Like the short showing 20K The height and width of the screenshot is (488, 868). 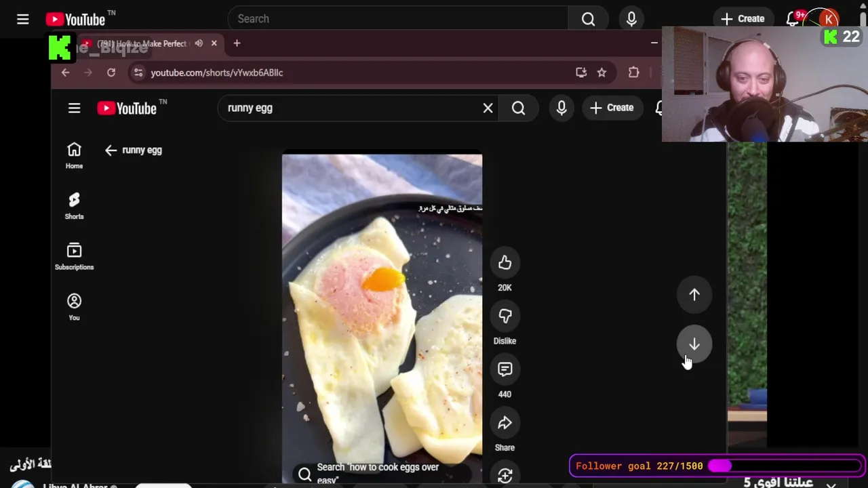click(505, 263)
